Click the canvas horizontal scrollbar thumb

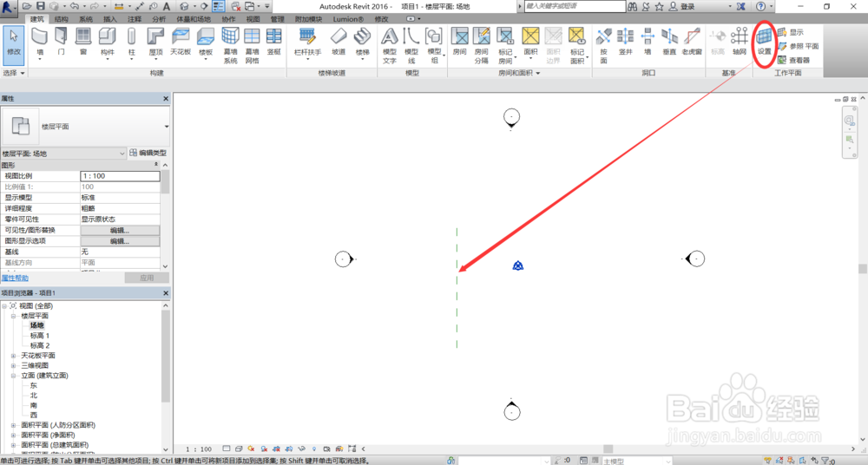pos(608,449)
